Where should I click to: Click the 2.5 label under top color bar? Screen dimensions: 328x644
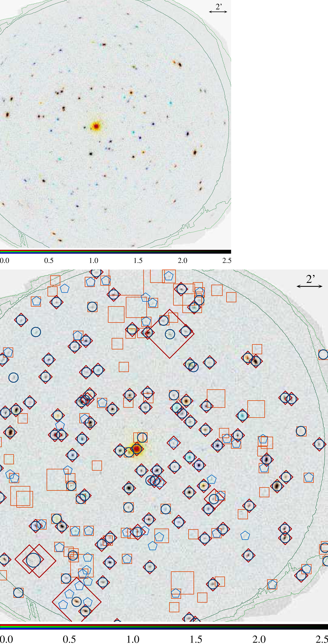click(x=227, y=260)
